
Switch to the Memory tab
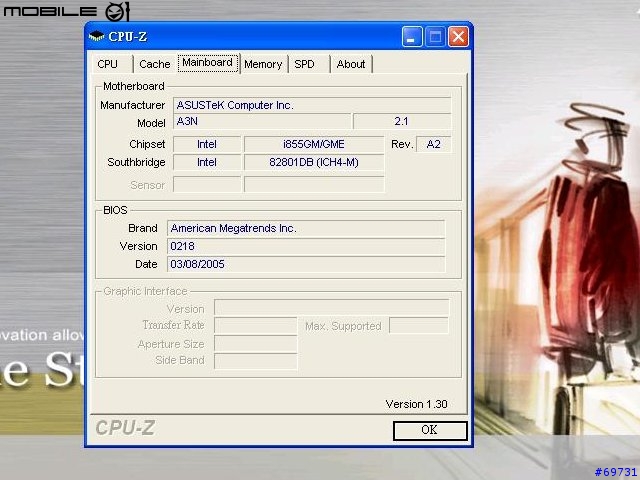coord(264,64)
